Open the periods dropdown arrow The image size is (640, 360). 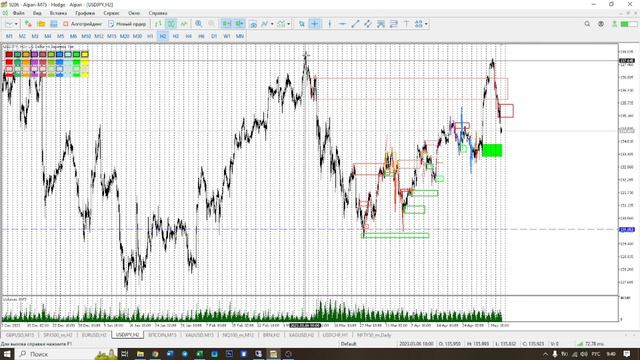pyautogui.click(x=272, y=24)
